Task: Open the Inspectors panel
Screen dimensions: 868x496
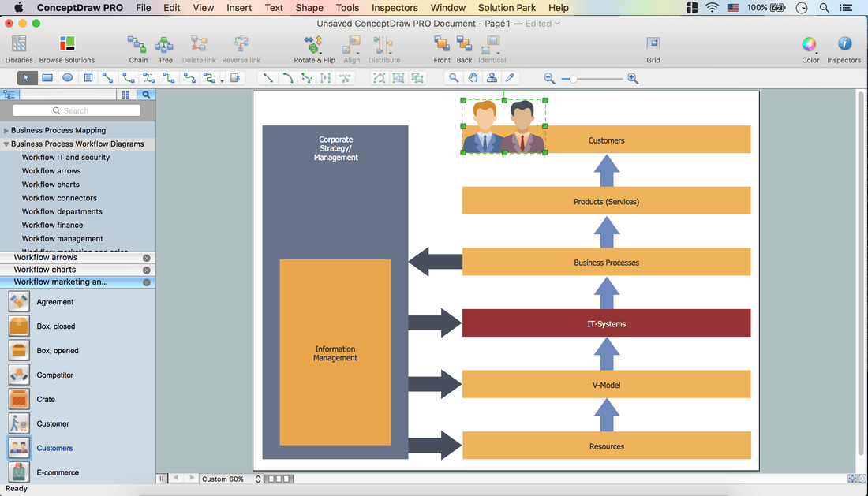Action: point(844,44)
